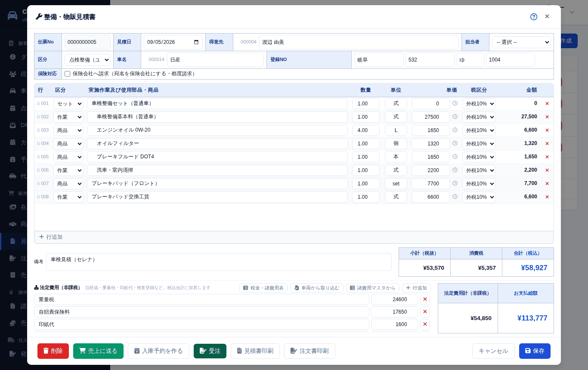Click quantity field showing 4.00
This screenshot has height=370, width=588.
point(366,130)
